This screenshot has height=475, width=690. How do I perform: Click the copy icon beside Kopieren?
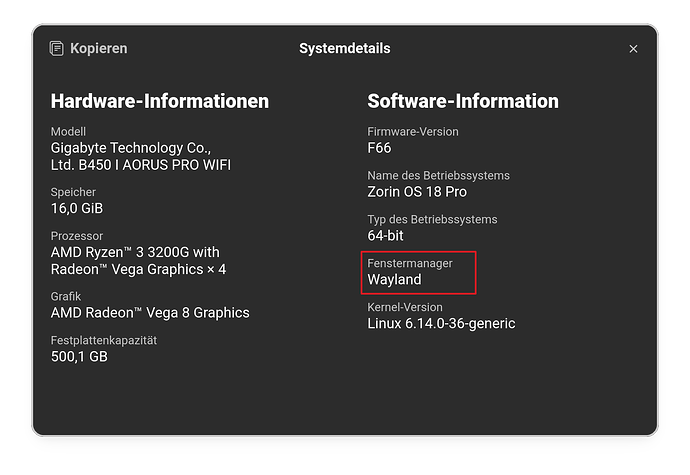(57, 48)
